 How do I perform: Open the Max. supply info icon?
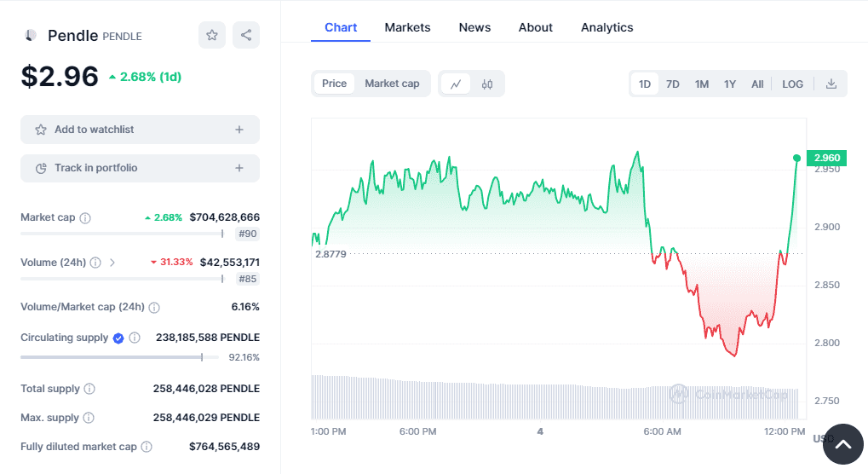pyautogui.click(x=89, y=418)
